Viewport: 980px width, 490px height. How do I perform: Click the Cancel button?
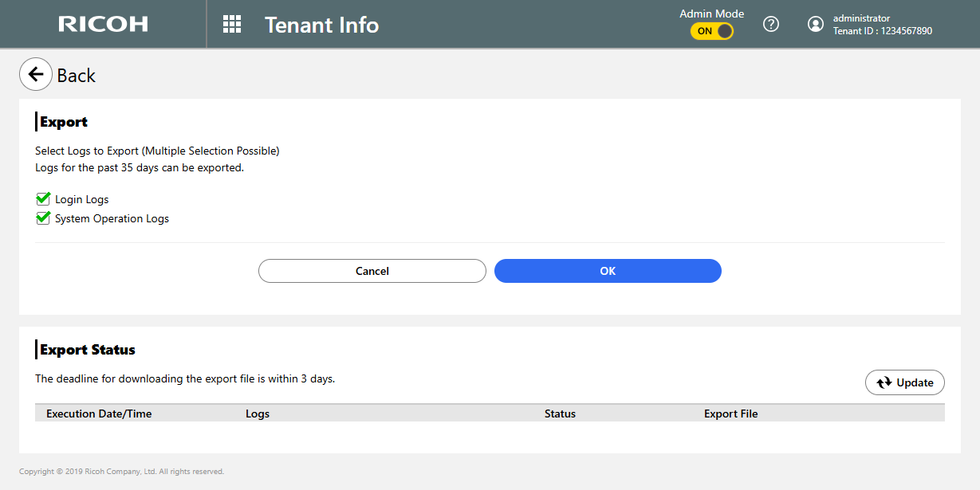click(372, 271)
